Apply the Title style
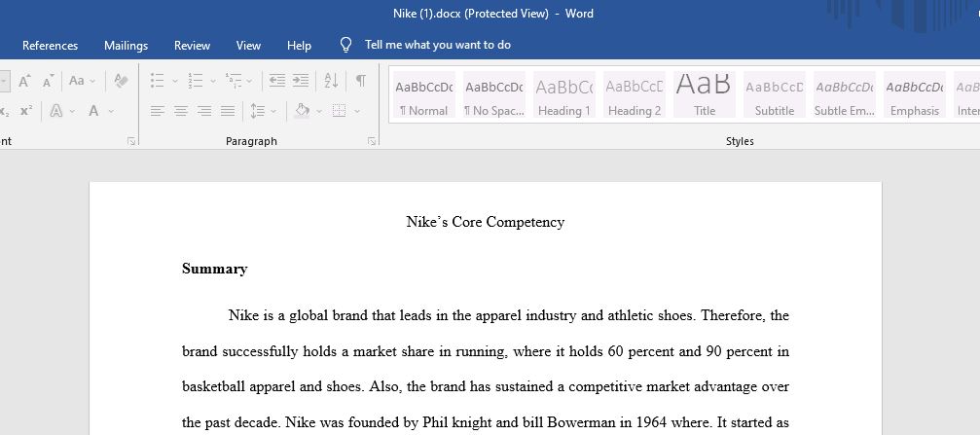 [x=705, y=94]
